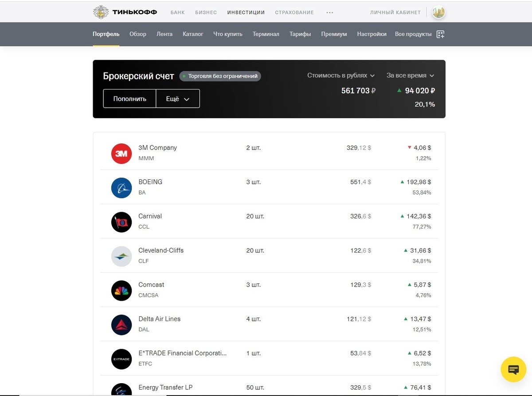Image resolution: width=532 pixels, height=396 pixels.
Task: Open the Delta Air Lines stock name
Action: pyautogui.click(x=159, y=319)
